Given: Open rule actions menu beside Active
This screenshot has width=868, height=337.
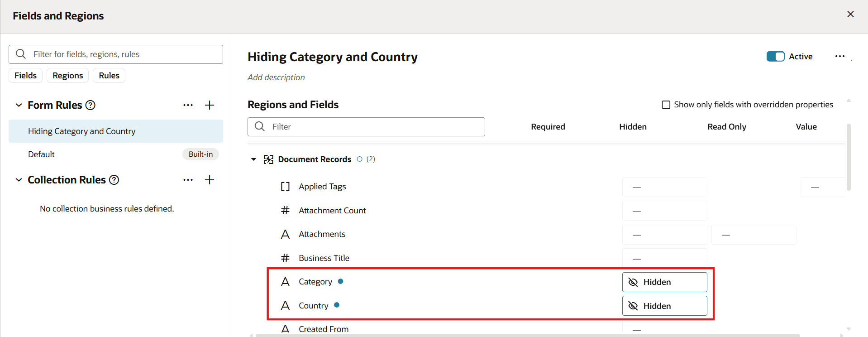Looking at the screenshot, I should click(x=840, y=57).
